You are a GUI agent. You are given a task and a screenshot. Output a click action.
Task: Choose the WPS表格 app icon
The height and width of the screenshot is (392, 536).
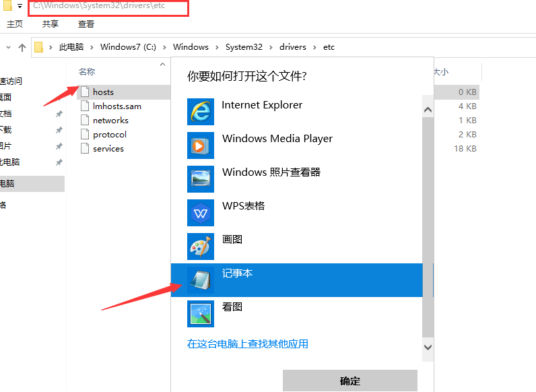click(x=201, y=213)
